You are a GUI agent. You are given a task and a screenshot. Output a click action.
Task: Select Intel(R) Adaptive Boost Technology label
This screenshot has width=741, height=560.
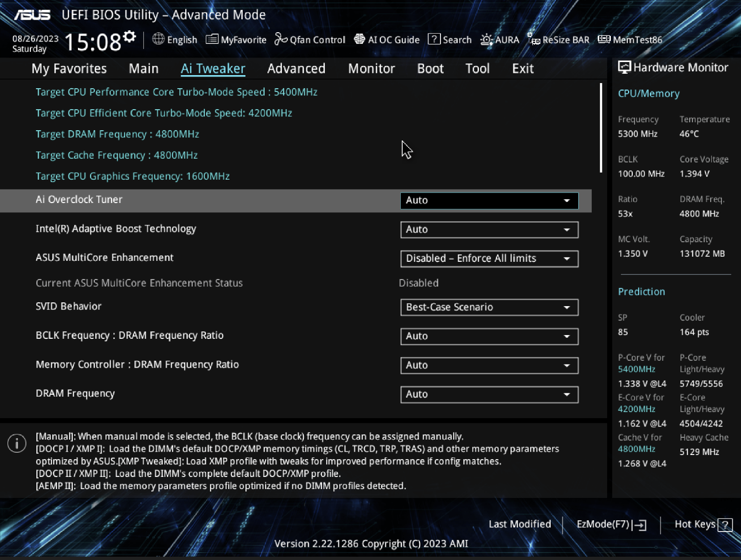(x=116, y=229)
